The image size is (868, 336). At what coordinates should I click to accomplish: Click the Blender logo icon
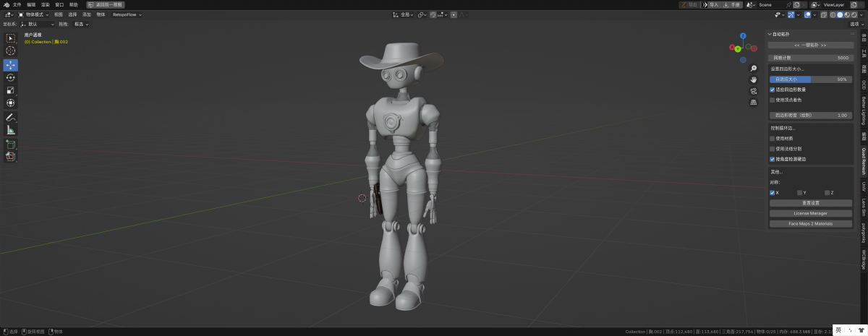pyautogui.click(x=6, y=4)
